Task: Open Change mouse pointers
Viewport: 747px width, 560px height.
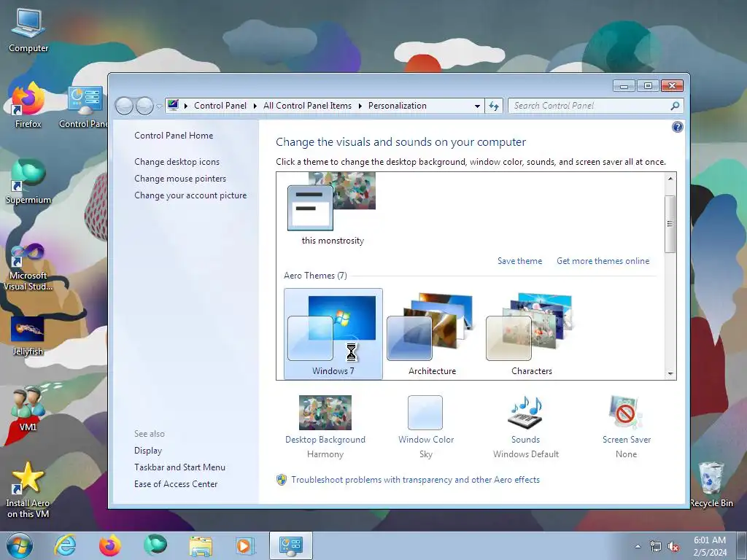Action: tap(180, 179)
